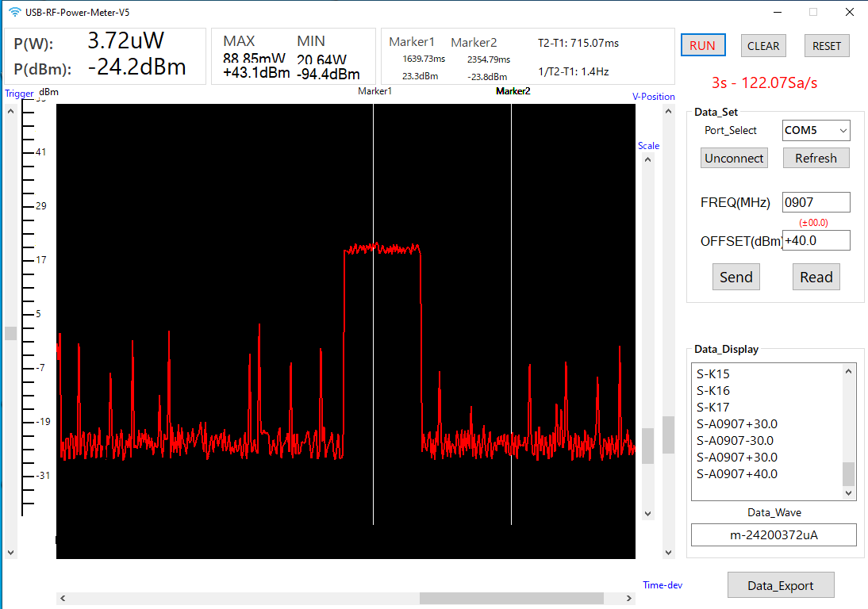Select the S-K17 entry in Data_Display
The height and width of the screenshot is (609, 868).
(x=713, y=407)
